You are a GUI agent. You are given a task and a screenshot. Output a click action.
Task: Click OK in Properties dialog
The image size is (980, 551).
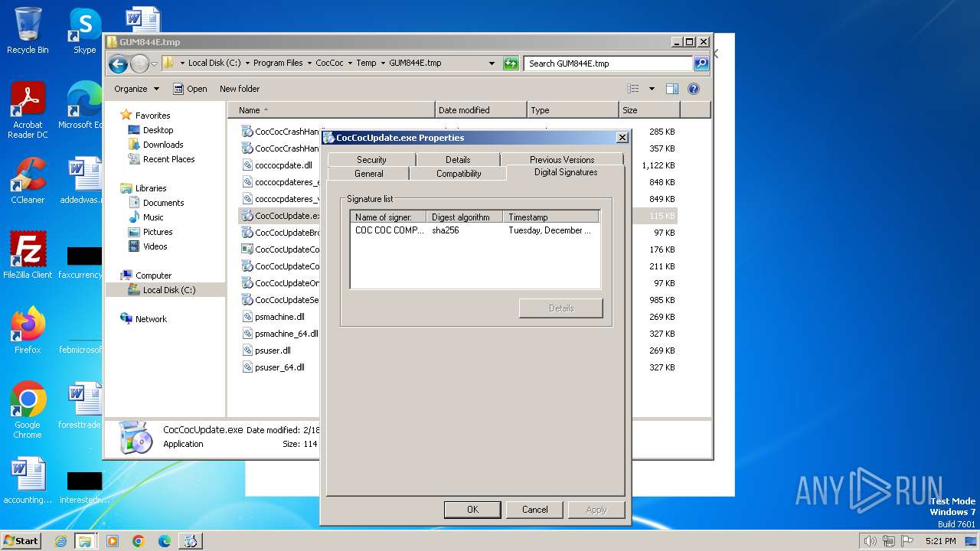point(472,510)
